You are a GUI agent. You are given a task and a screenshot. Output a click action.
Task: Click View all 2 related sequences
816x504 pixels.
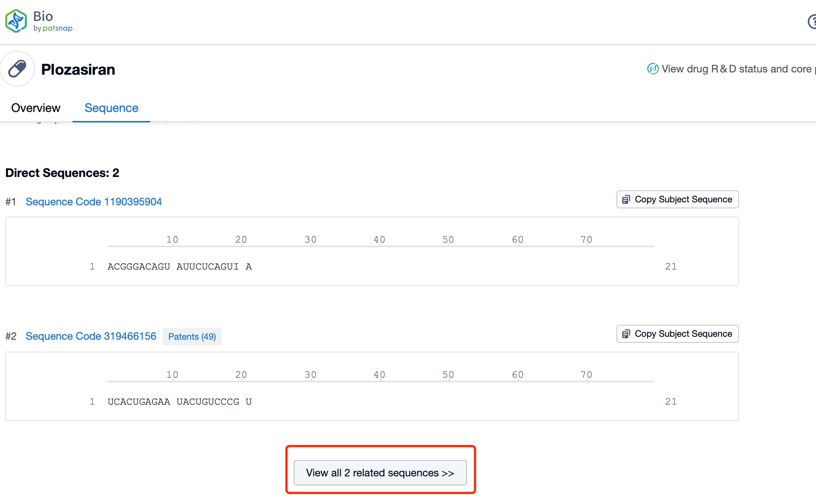pyautogui.click(x=380, y=473)
